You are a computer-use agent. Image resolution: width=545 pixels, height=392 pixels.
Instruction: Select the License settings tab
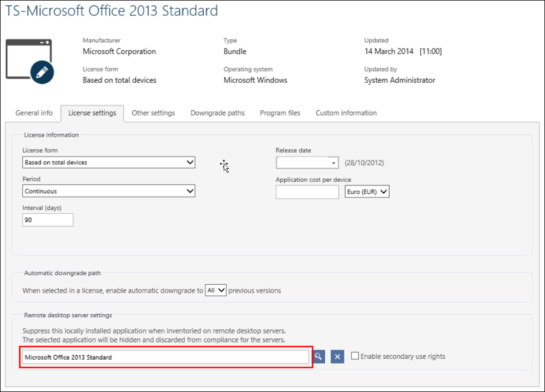click(x=92, y=113)
